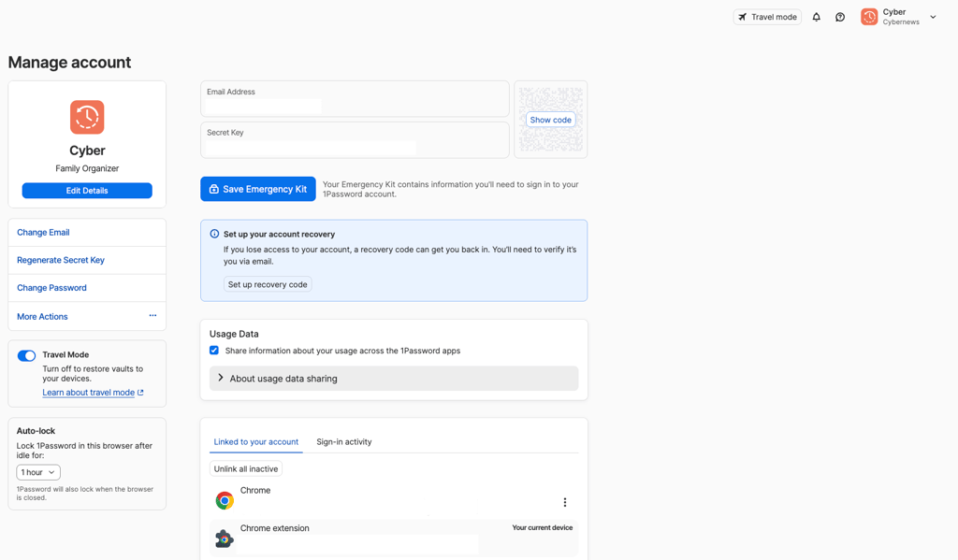This screenshot has width=958, height=560.
Task: Open More Actions menu item
Action: pos(87,316)
